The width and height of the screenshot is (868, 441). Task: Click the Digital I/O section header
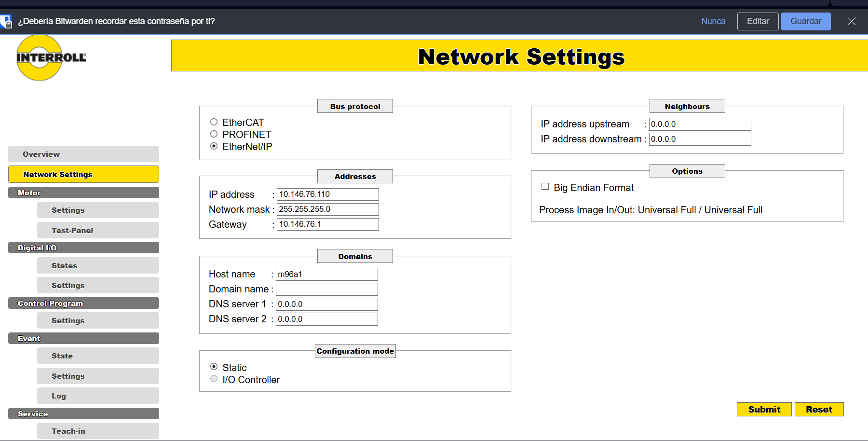(x=83, y=248)
